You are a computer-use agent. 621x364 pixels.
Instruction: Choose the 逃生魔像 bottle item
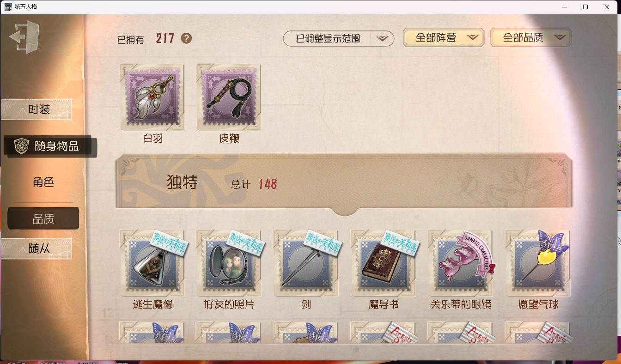pyautogui.click(x=152, y=263)
